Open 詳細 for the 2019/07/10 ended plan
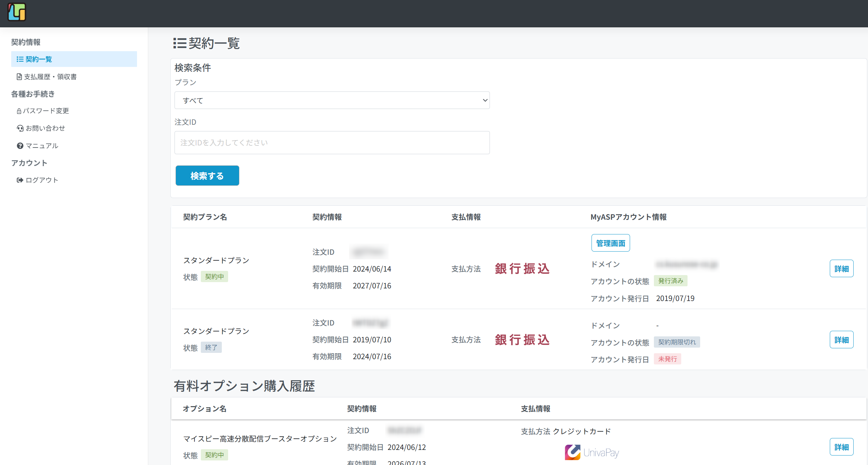 point(841,340)
